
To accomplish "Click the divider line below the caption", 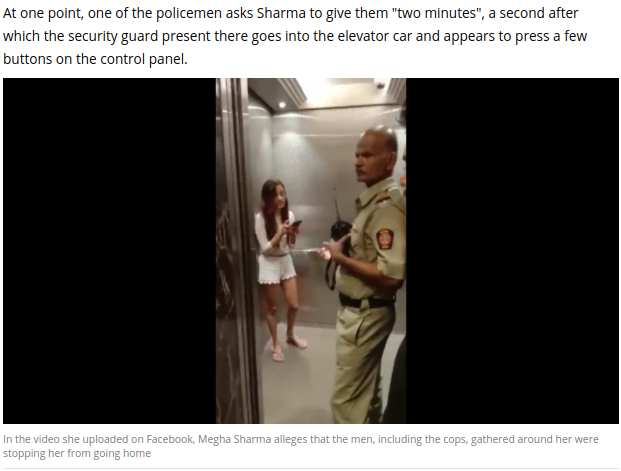I will pos(310,469).
